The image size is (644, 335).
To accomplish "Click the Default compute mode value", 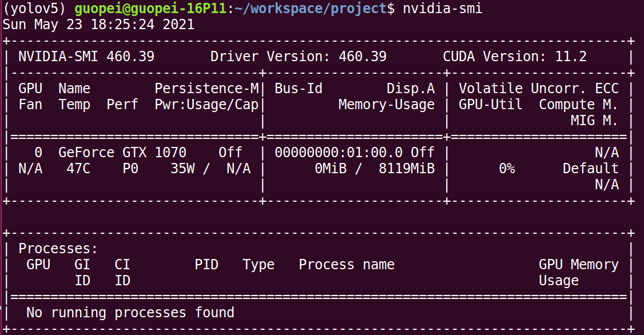I will coord(591,168).
